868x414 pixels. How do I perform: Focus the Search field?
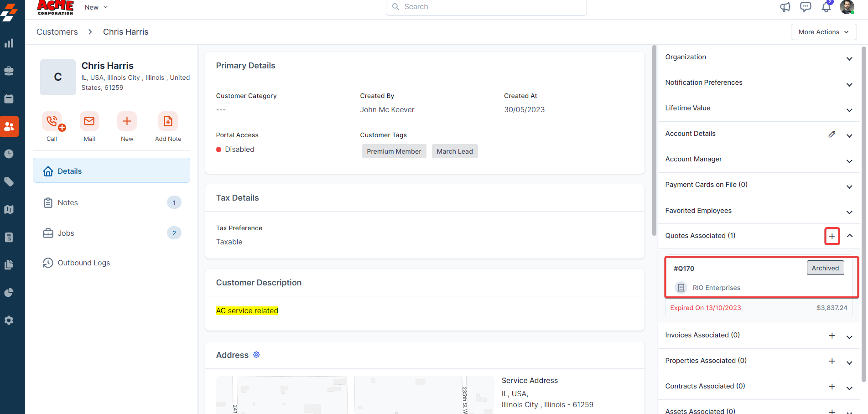point(486,7)
